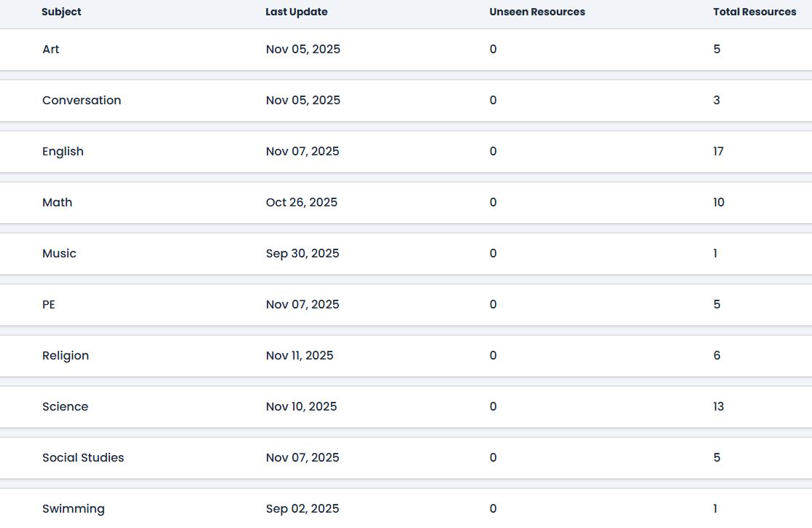
Task: View the Science subject resources
Action: click(x=65, y=407)
